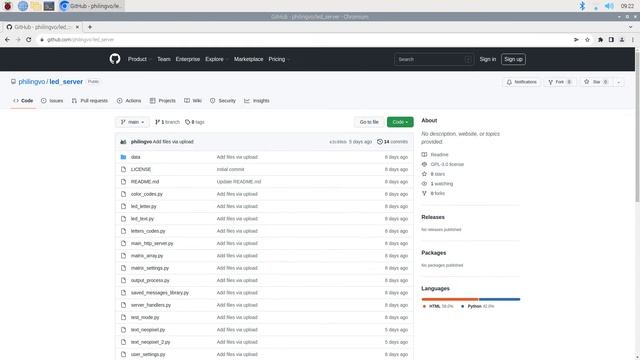640x360 pixels.
Task: Expand the Pricing menu in header
Action: click(279, 59)
